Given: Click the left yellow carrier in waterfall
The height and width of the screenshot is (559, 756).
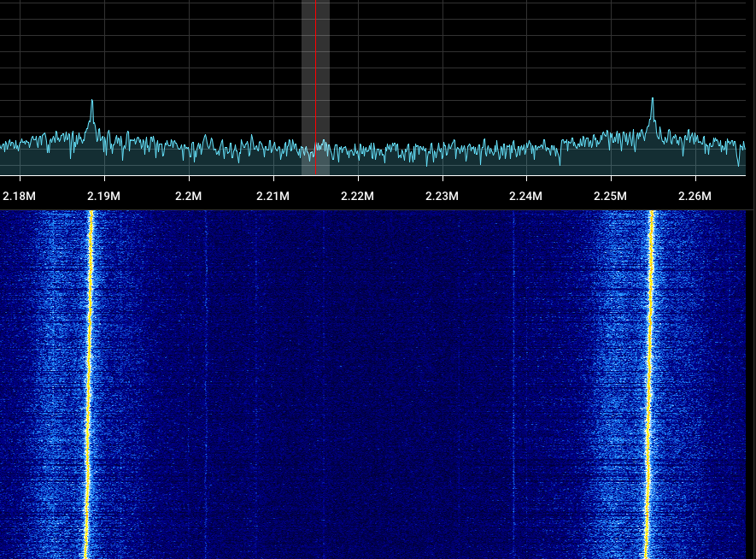Looking at the screenshot, I should pyautogui.click(x=89, y=385).
